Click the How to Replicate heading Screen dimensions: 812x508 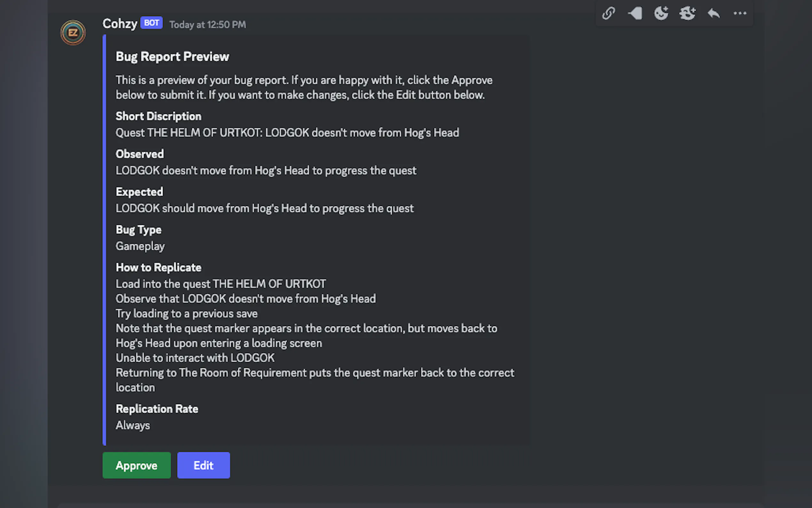coord(159,267)
